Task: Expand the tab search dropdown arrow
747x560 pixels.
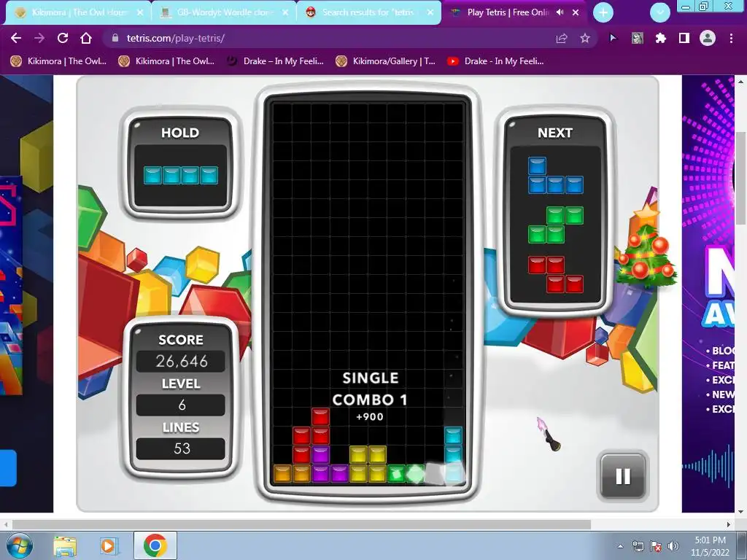Action: [660, 13]
